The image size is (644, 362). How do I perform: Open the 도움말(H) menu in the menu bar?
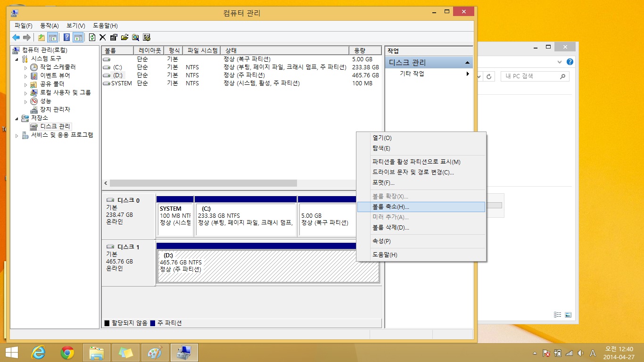coord(105,25)
